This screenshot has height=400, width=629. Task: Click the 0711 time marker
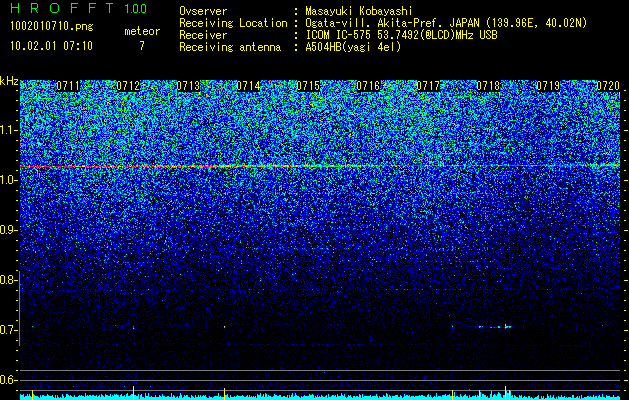pyautogui.click(x=68, y=86)
